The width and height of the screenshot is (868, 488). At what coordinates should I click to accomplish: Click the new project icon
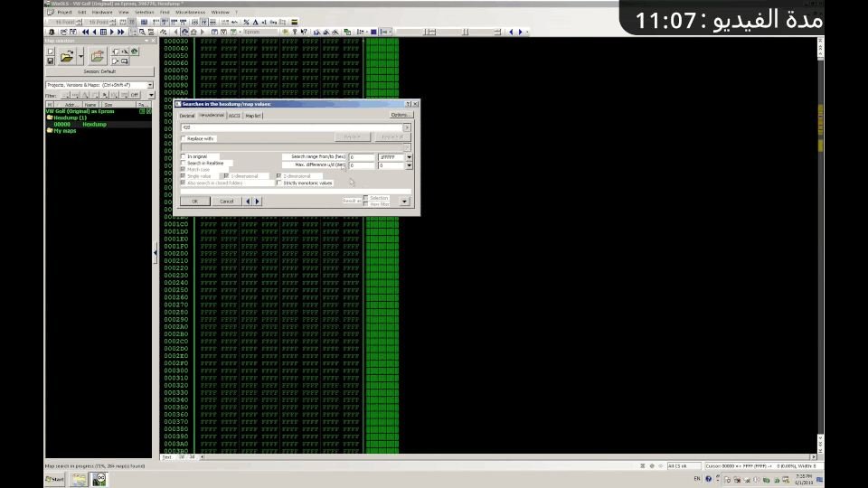point(51,52)
